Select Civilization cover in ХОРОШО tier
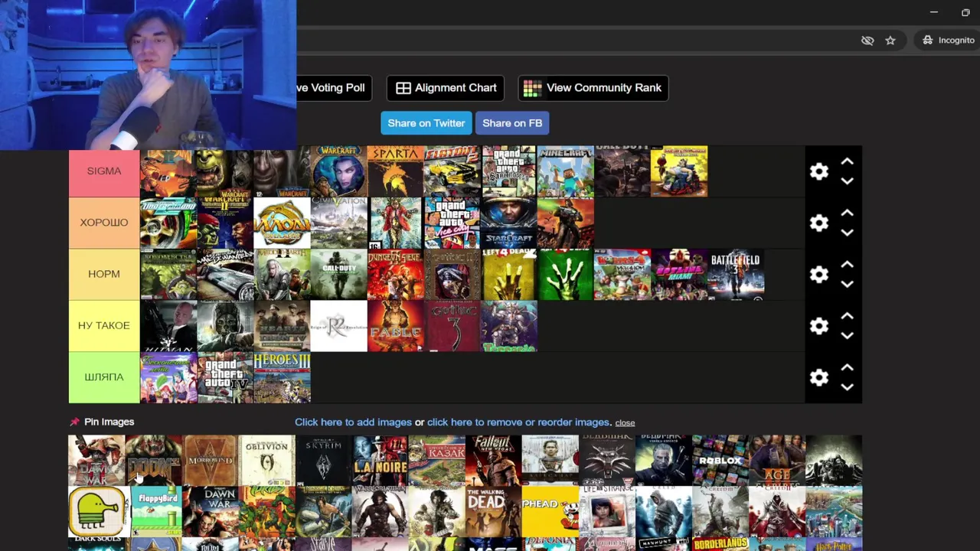This screenshot has height=551, width=980. (x=339, y=223)
